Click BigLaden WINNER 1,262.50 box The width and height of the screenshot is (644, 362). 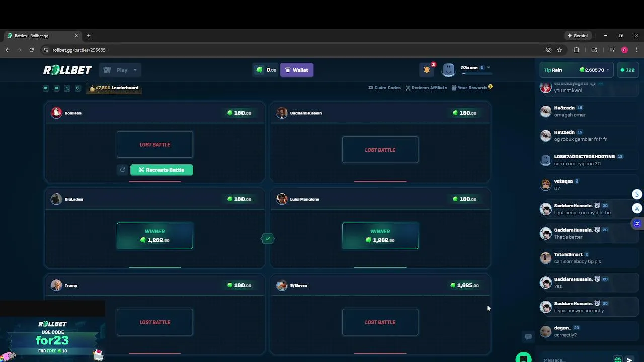click(154, 236)
